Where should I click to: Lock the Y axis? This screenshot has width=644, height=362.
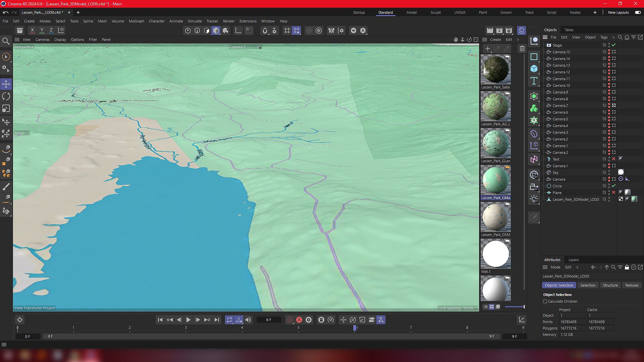click(x=42, y=31)
